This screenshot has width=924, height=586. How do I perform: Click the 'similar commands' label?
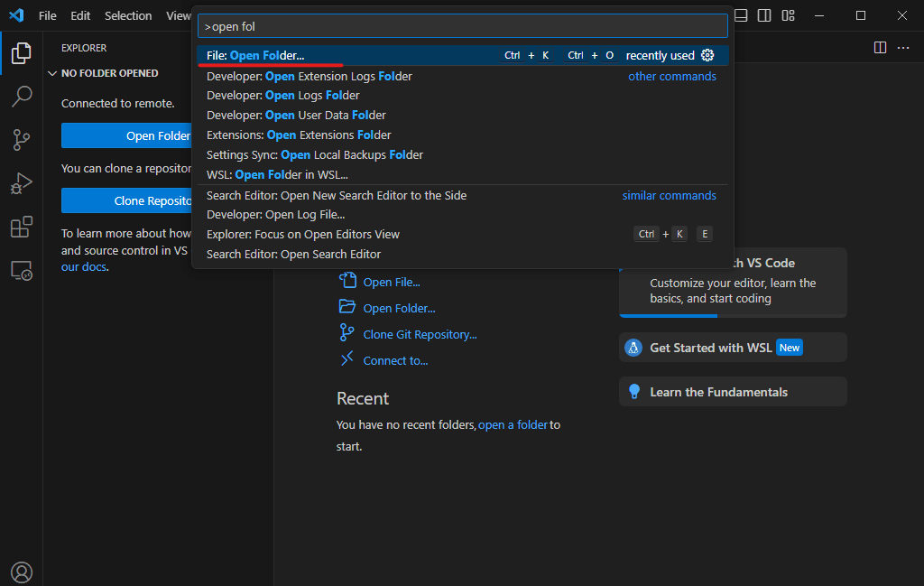point(669,195)
